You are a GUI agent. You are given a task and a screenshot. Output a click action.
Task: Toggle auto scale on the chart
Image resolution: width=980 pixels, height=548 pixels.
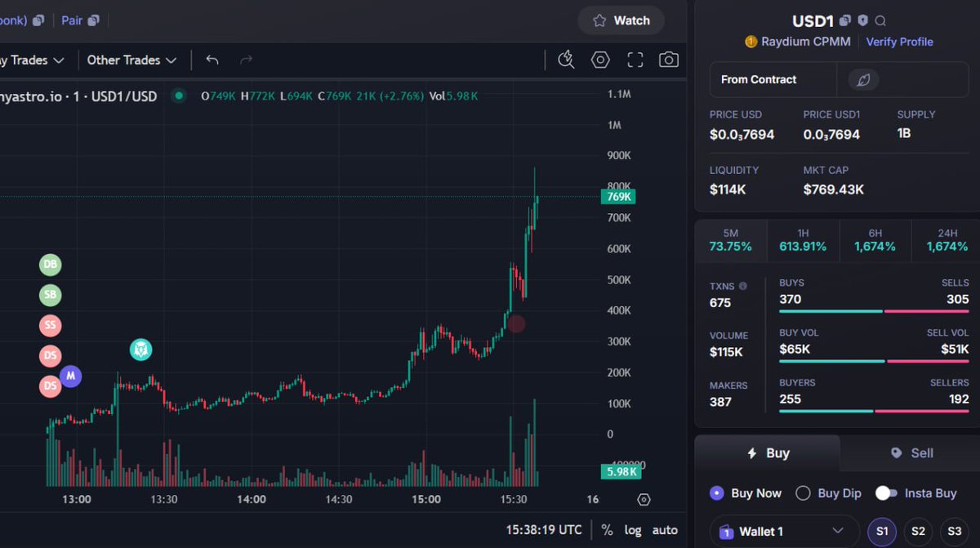pyautogui.click(x=665, y=530)
